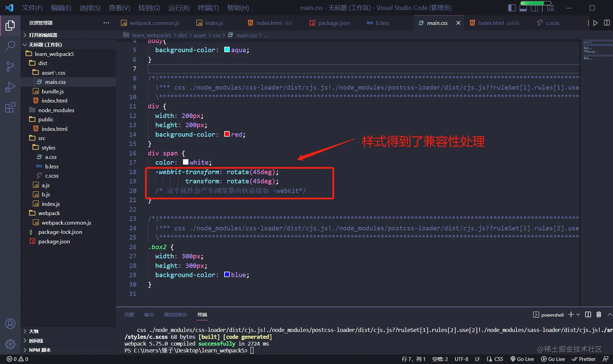Open the Search view icon
This screenshot has height=364, width=613.
[x=10, y=46]
